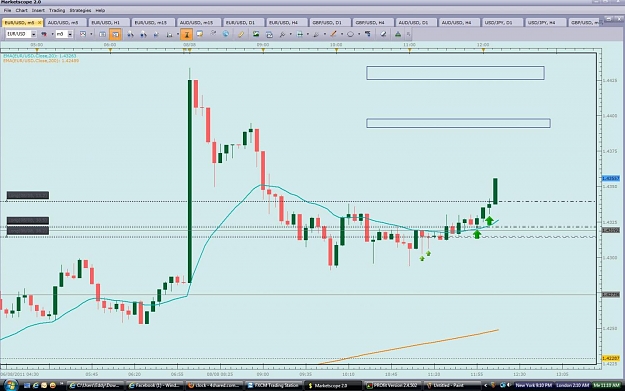Click the blue globe icon

click(226, 34)
